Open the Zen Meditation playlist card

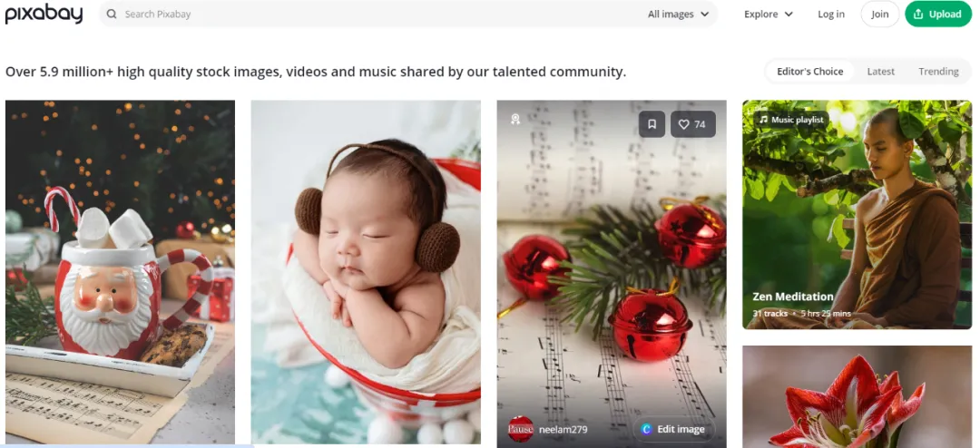(857, 214)
